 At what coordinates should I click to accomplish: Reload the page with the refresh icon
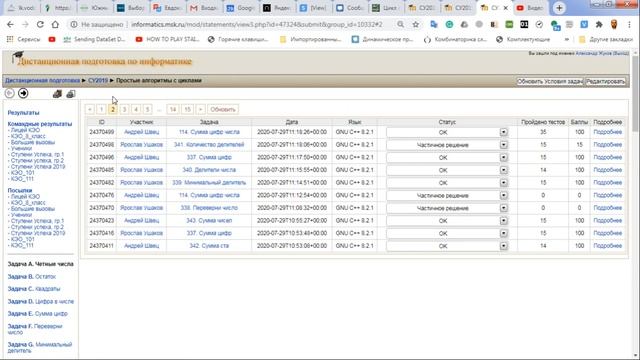click(40, 24)
